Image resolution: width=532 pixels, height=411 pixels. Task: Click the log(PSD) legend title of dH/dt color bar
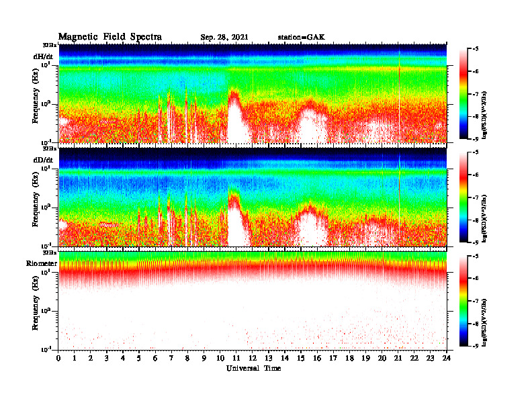(x=484, y=115)
